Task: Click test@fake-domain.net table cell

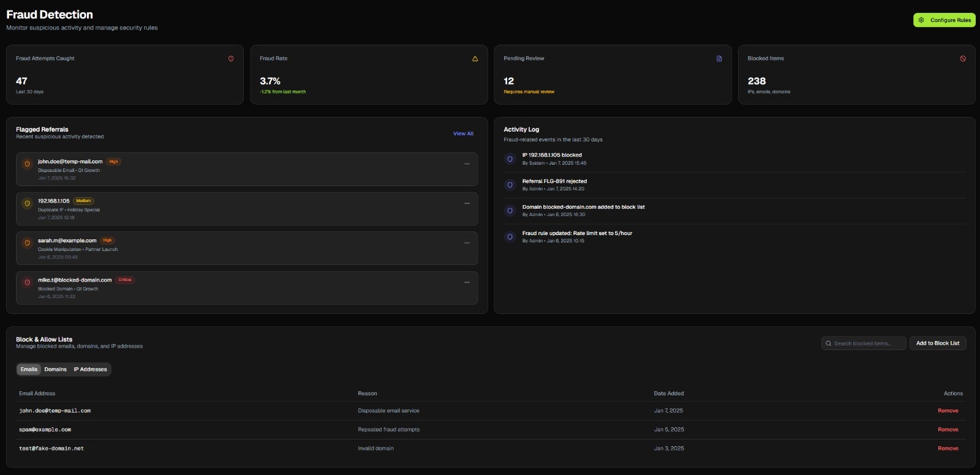Action: click(51, 449)
